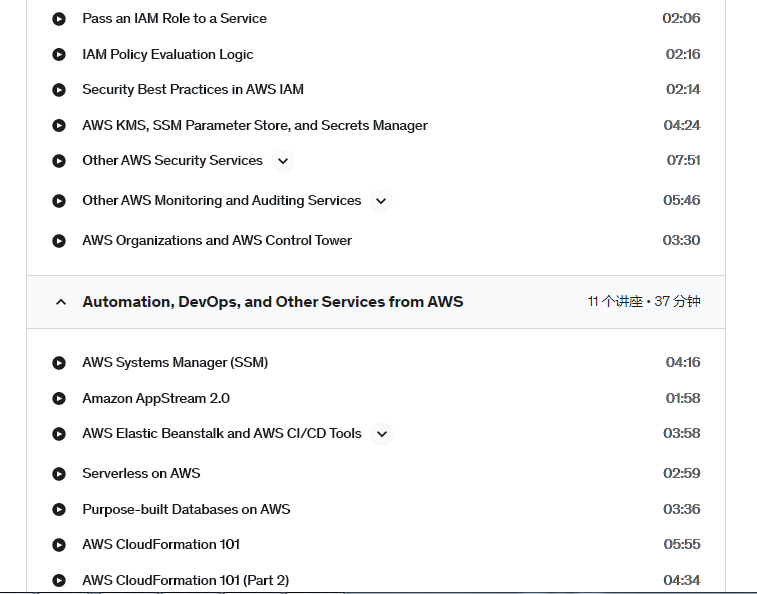Screen dimensions: 757x594
Task: Click duration 02:06 of Pass an IAM Role
Action: 681,18
